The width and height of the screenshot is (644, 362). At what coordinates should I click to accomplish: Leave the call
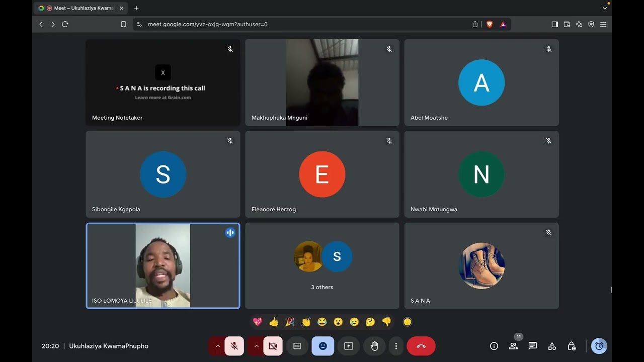(421, 346)
